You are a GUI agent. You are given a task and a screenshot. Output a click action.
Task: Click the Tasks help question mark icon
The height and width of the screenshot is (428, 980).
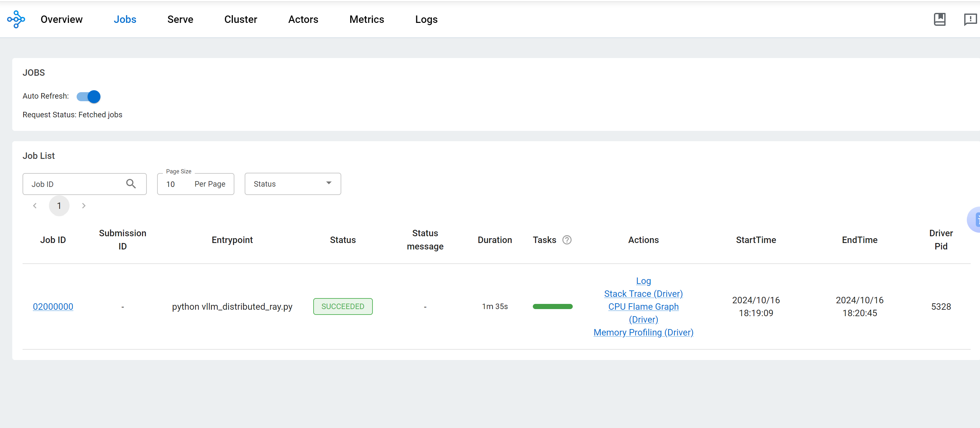tap(567, 240)
